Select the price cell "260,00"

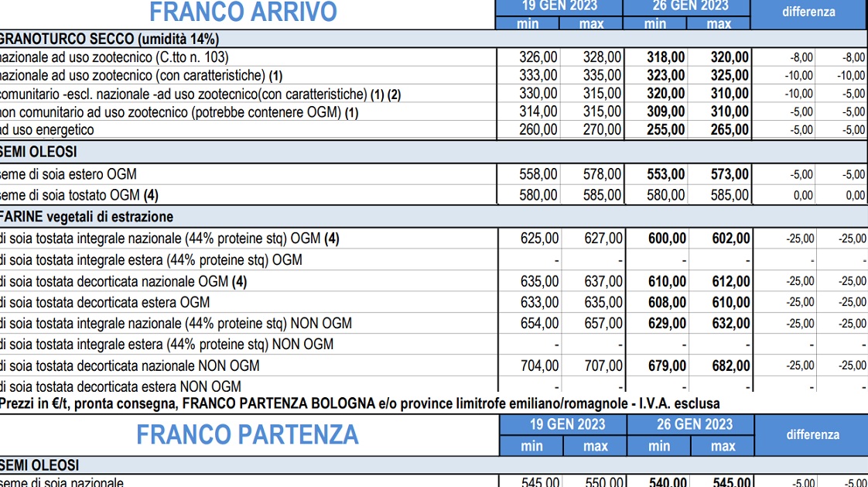pyautogui.click(x=538, y=129)
